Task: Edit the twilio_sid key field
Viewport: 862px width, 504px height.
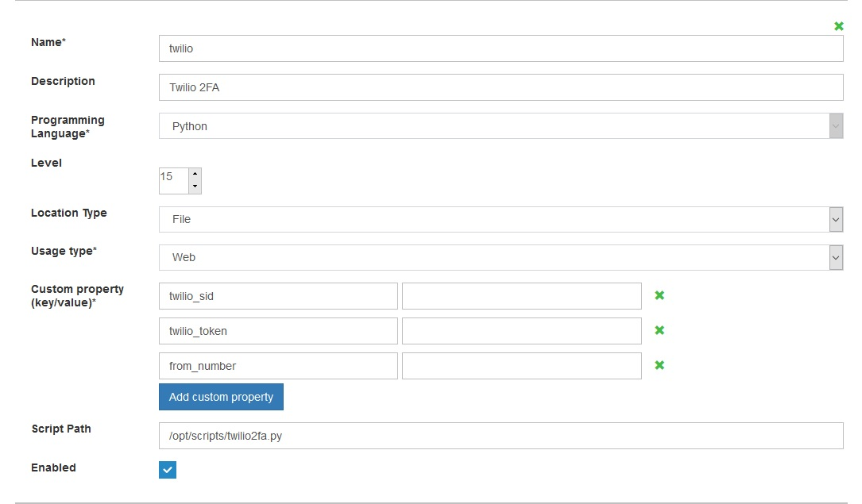Action: click(x=278, y=296)
